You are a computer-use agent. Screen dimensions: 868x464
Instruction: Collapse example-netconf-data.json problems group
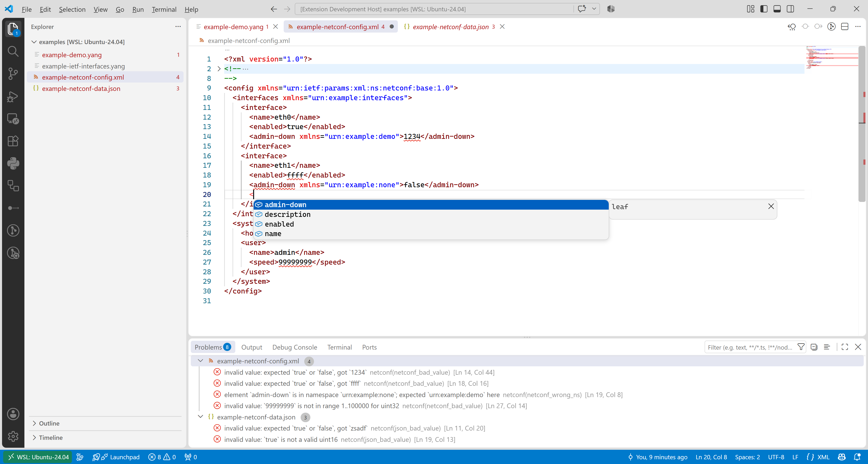(x=200, y=417)
